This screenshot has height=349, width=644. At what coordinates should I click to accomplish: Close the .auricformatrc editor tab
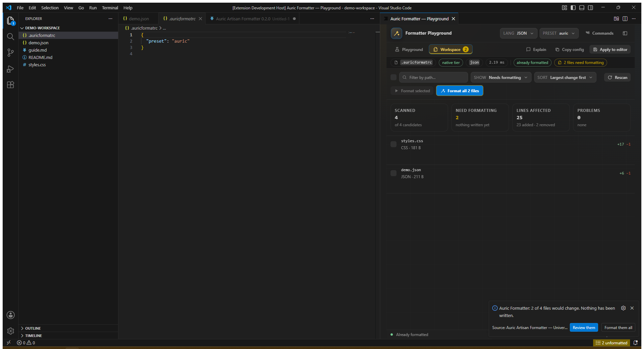pyautogui.click(x=200, y=19)
